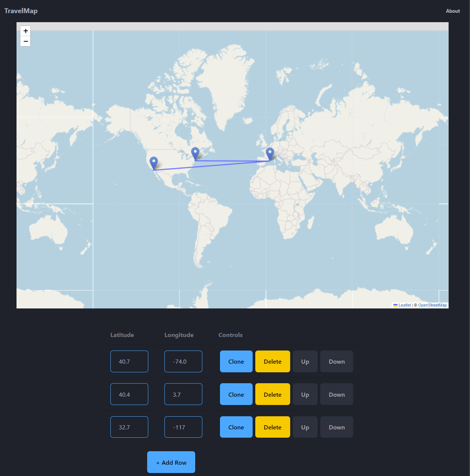This screenshot has height=476, width=470.
Task: Delete the row with longitude 3.7
Action: tap(273, 394)
